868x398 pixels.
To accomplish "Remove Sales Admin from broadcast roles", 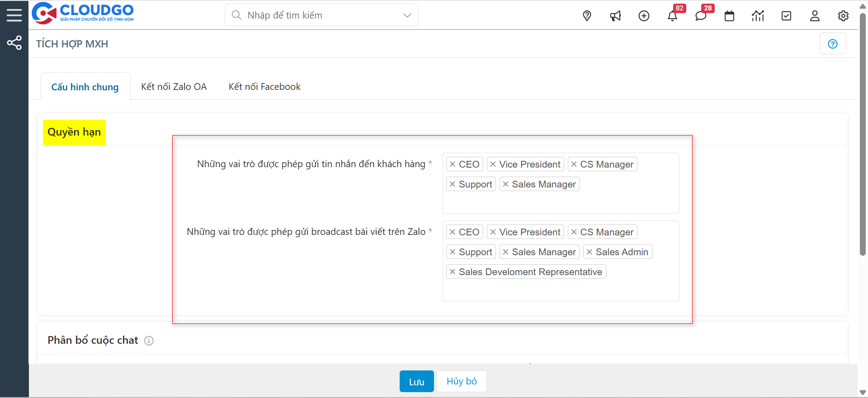I will click(x=589, y=252).
